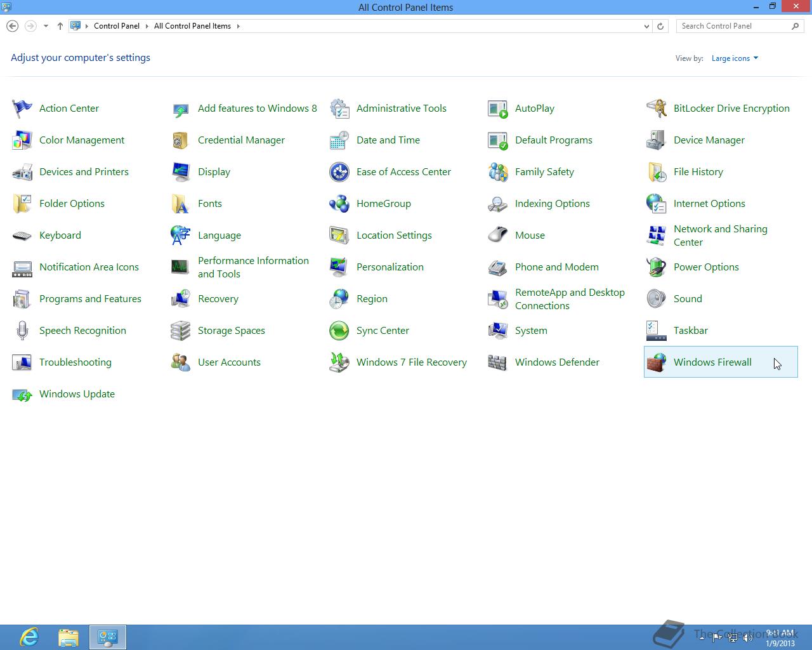This screenshot has height=650, width=812.
Task: Click the Color Management icon
Action: [x=22, y=140]
